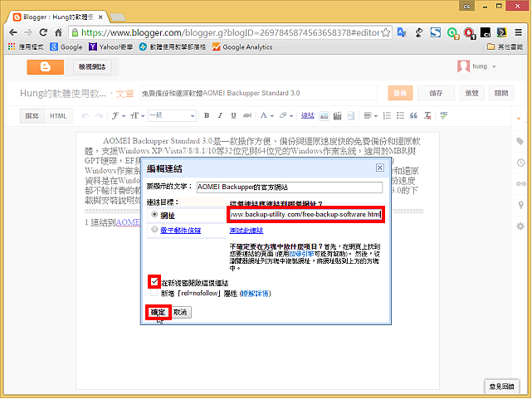This screenshot has height=399, width=532.
Task: Enable rel=nofollow attribute checkbox
Action: [154, 293]
